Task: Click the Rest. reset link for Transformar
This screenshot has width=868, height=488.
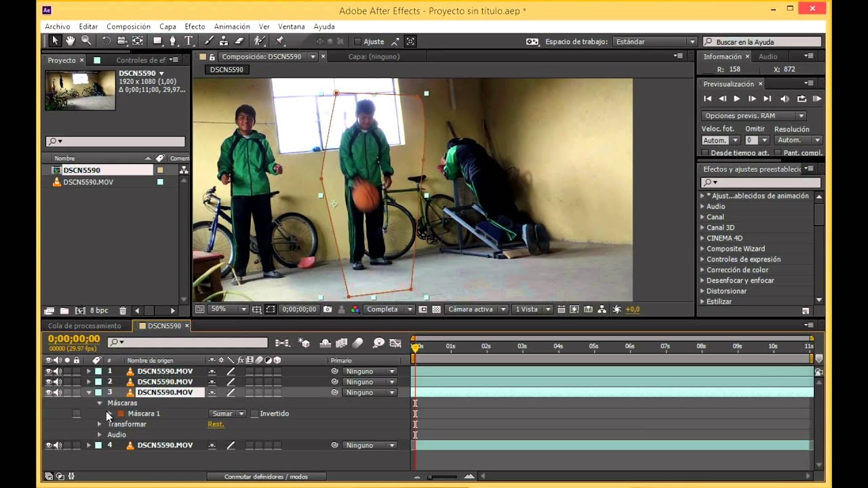Action: (x=216, y=424)
